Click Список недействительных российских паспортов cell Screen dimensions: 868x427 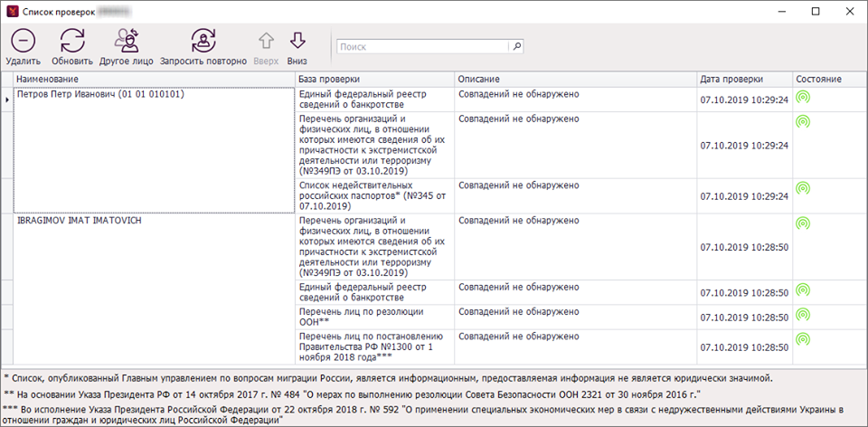click(374, 195)
